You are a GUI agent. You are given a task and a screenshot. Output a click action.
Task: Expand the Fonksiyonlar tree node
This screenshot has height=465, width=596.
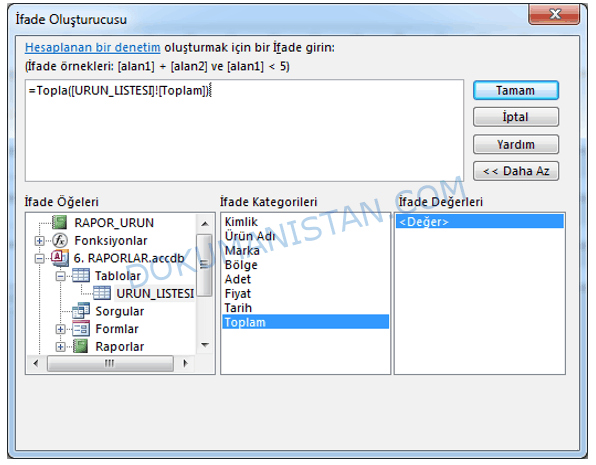39,241
